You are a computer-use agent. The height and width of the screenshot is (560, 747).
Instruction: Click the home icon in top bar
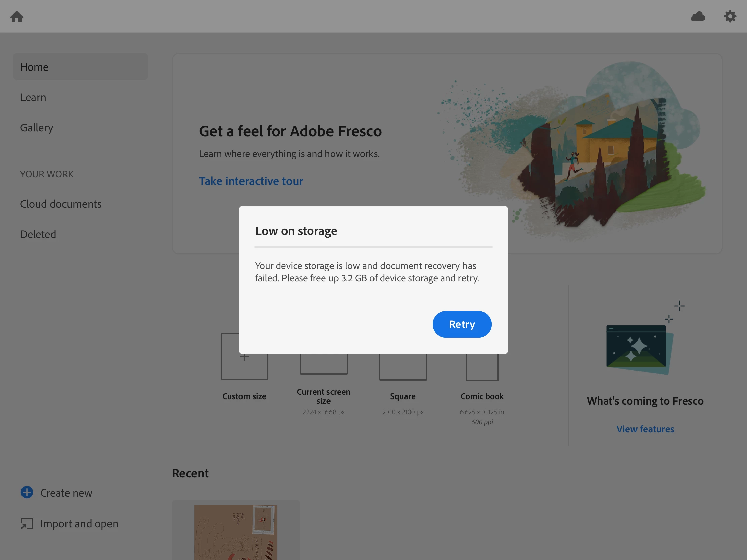click(x=16, y=16)
